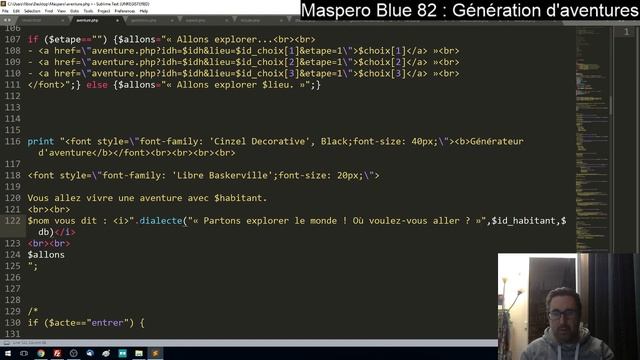Open the File menu
Screen dimensions: 640x360
pyautogui.click(x=5, y=11)
